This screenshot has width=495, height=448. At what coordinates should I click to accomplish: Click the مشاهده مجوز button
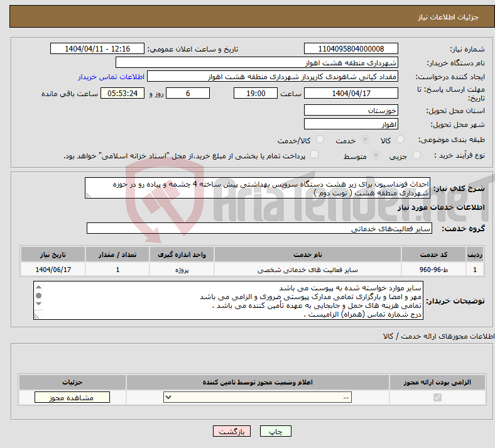tap(72, 397)
